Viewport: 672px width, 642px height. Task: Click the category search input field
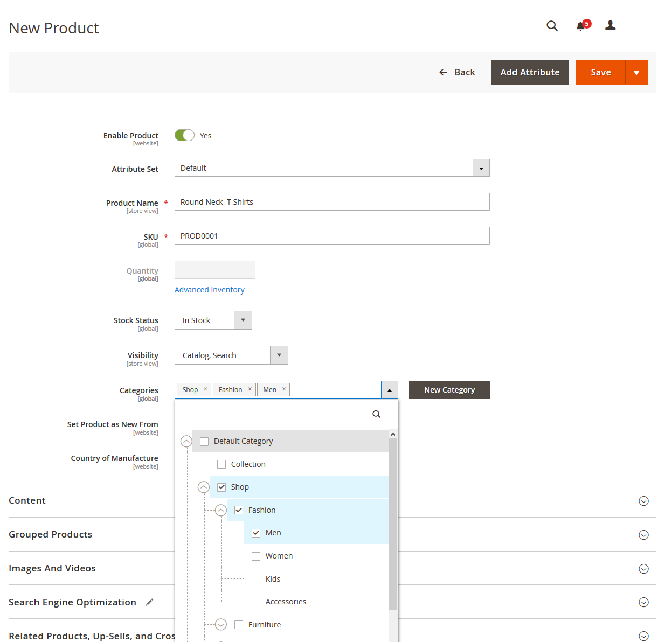[286, 414]
